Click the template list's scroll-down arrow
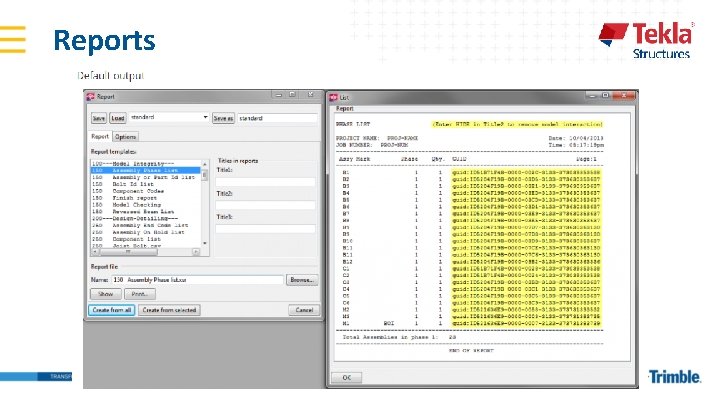Viewport: 720px width, 405px height. pyautogui.click(x=205, y=243)
